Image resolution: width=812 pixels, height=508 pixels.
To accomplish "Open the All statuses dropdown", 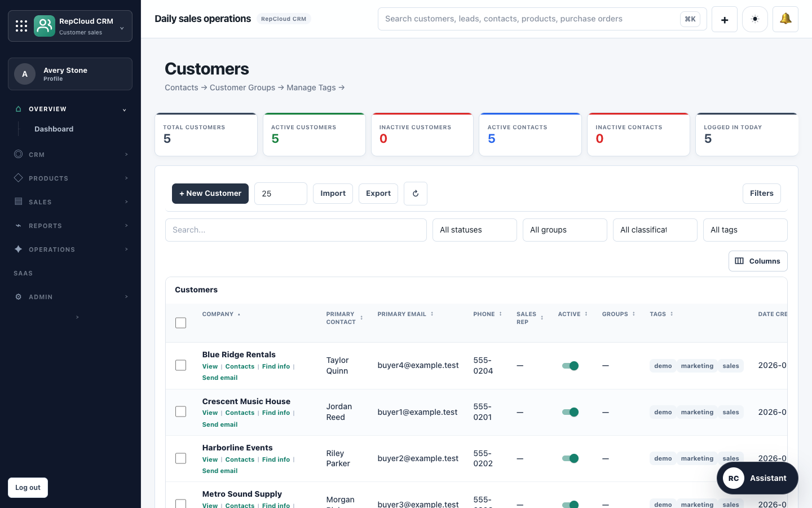I will (475, 230).
